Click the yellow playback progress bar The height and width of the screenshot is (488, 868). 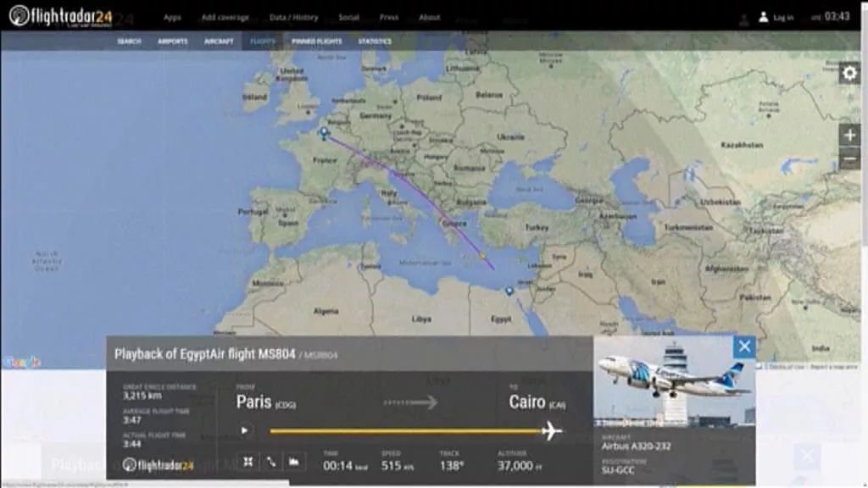(x=407, y=431)
